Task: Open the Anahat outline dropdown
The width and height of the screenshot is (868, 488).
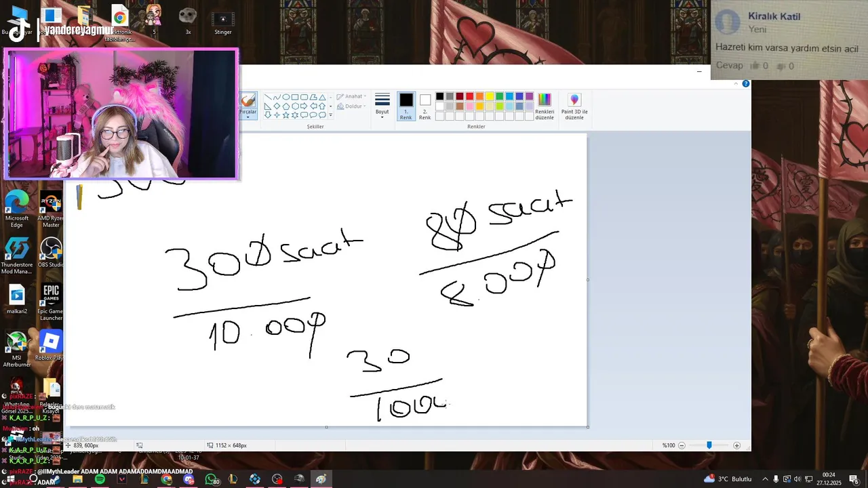Action: pyautogui.click(x=351, y=96)
